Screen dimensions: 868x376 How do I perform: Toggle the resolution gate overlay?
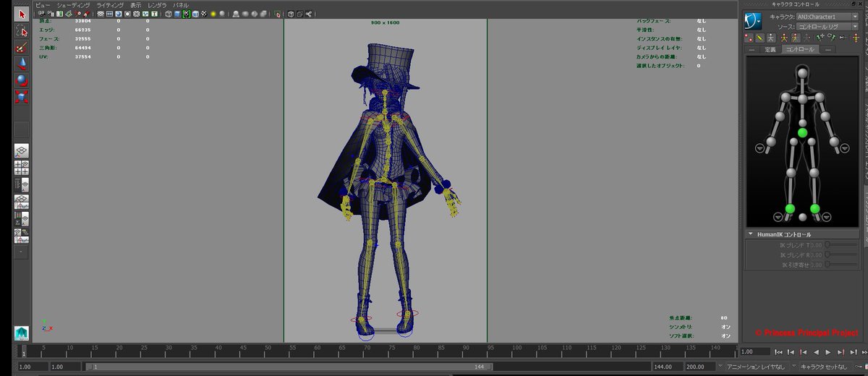119,13
